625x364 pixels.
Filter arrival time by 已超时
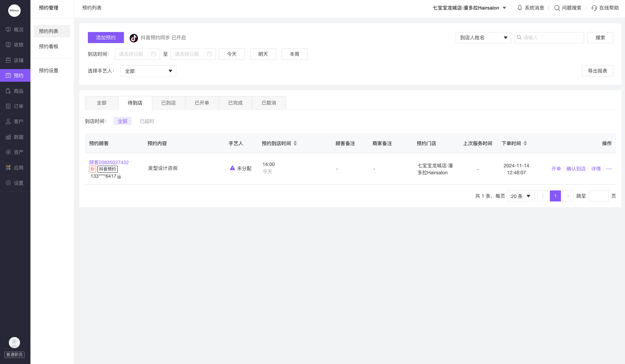pyautogui.click(x=147, y=121)
